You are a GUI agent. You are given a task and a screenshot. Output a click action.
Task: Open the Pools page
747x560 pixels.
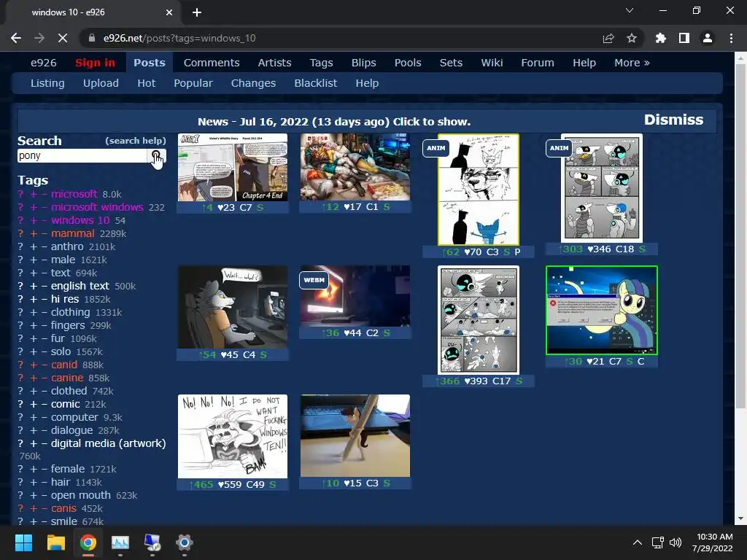point(408,63)
